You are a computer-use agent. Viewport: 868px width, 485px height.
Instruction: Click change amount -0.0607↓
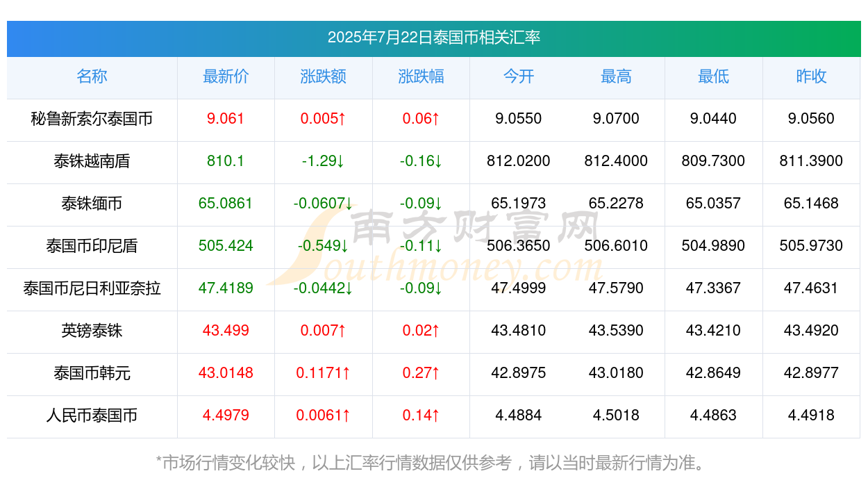[323, 204]
